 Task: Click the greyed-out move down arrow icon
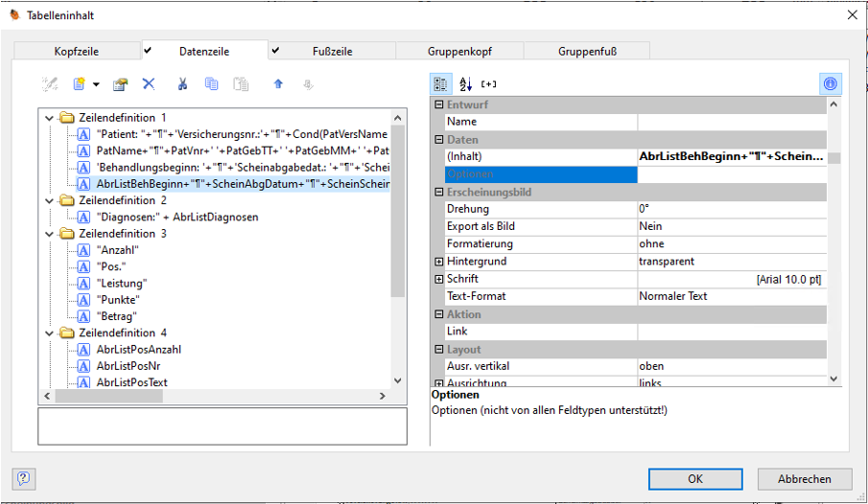308,84
